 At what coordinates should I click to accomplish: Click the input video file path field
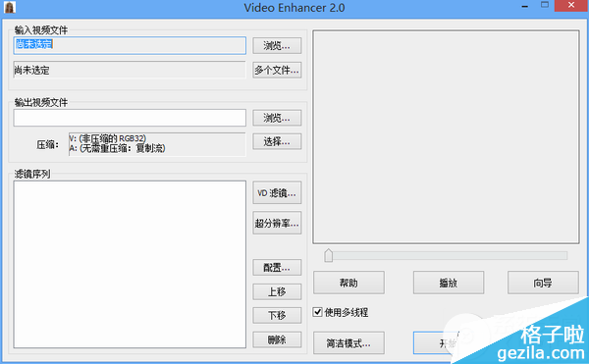point(130,45)
